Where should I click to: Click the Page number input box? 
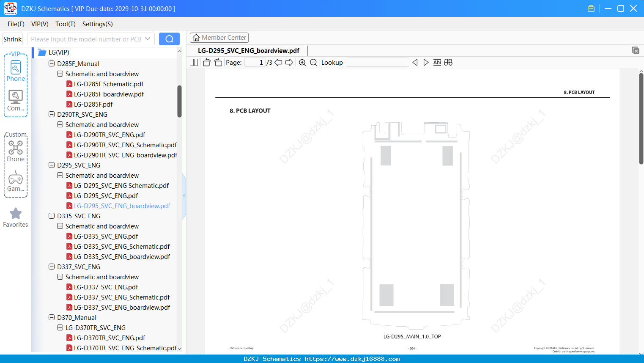pyautogui.click(x=255, y=63)
